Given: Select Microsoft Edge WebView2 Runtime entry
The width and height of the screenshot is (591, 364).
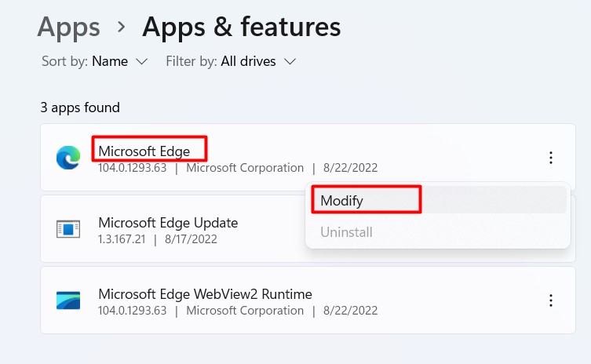Looking at the screenshot, I should click(x=205, y=294).
